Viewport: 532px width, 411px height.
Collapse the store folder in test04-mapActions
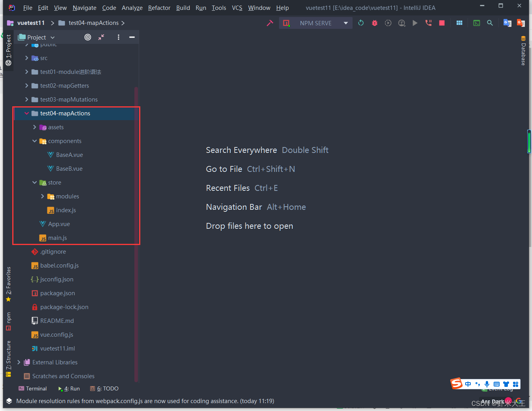pos(34,182)
